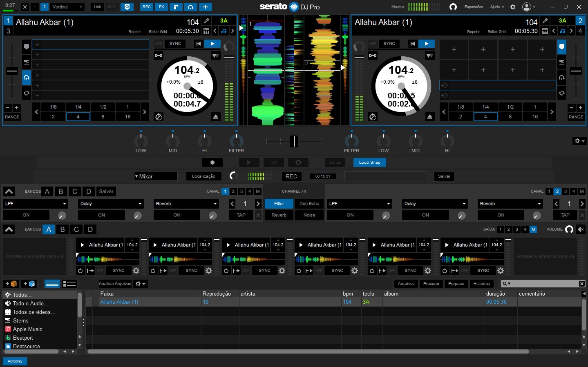This screenshot has height=367, width=588.
Task: Open deck 2 cue points tab icon
Action: click(562, 47)
